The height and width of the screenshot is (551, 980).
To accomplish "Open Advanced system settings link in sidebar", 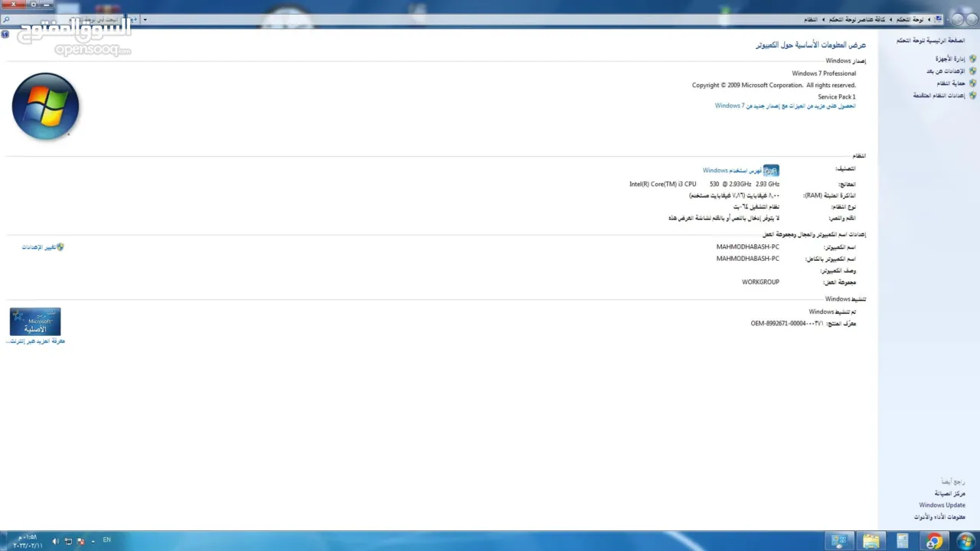I will (939, 96).
